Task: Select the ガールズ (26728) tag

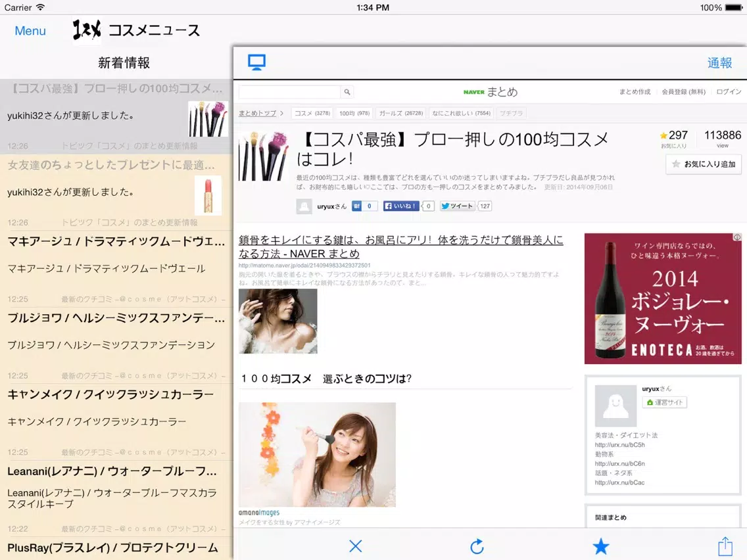Action: [400, 113]
